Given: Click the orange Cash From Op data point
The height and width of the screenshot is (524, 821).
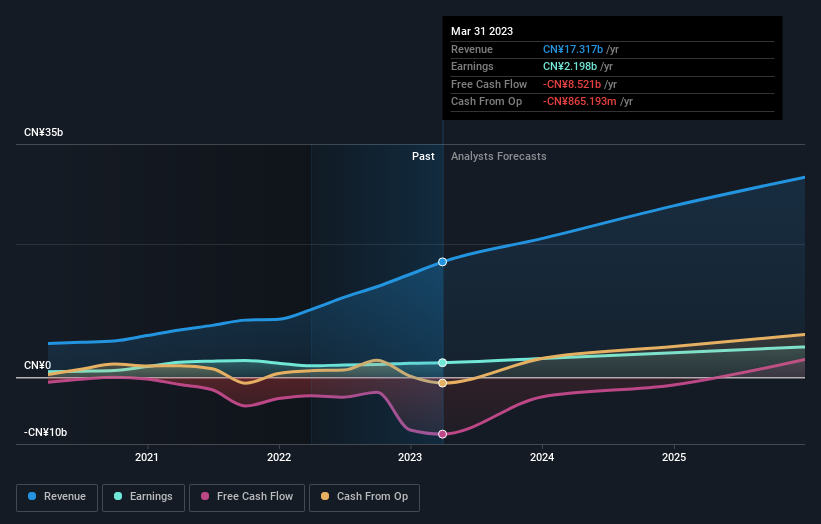Looking at the screenshot, I should click(442, 383).
